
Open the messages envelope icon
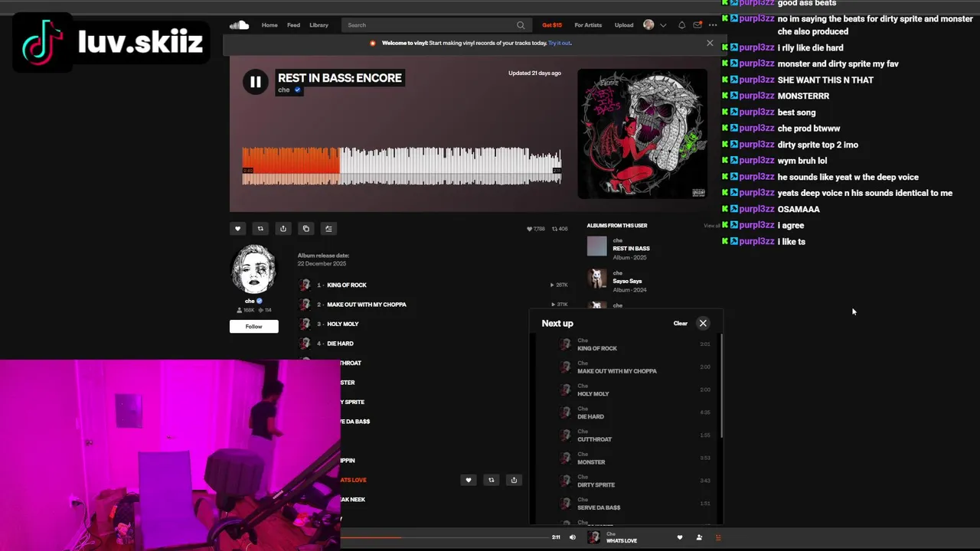pyautogui.click(x=697, y=25)
